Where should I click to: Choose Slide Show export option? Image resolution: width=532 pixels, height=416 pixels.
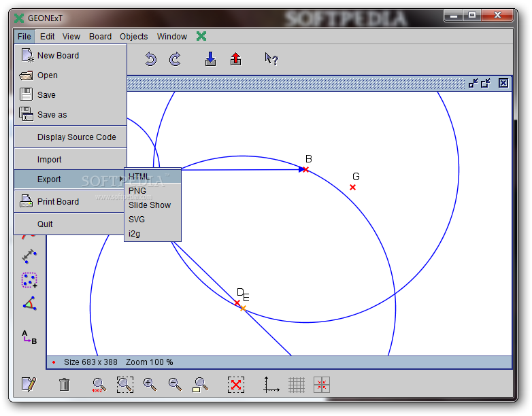pos(152,205)
